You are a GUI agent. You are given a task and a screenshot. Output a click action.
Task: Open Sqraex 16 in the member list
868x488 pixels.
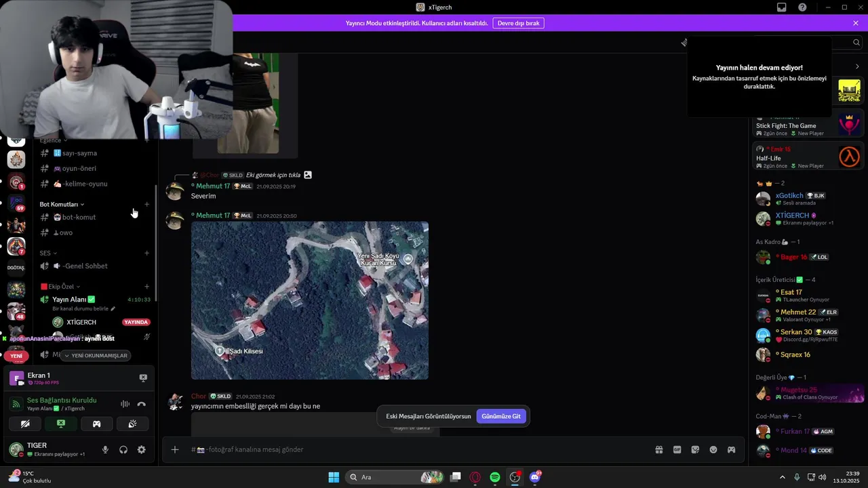point(808,354)
